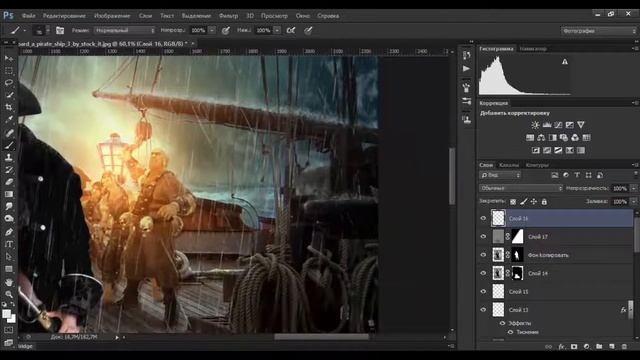The width and height of the screenshot is (640, 360).
Task: Hide layer Слой 14
Action: (483, 273)
